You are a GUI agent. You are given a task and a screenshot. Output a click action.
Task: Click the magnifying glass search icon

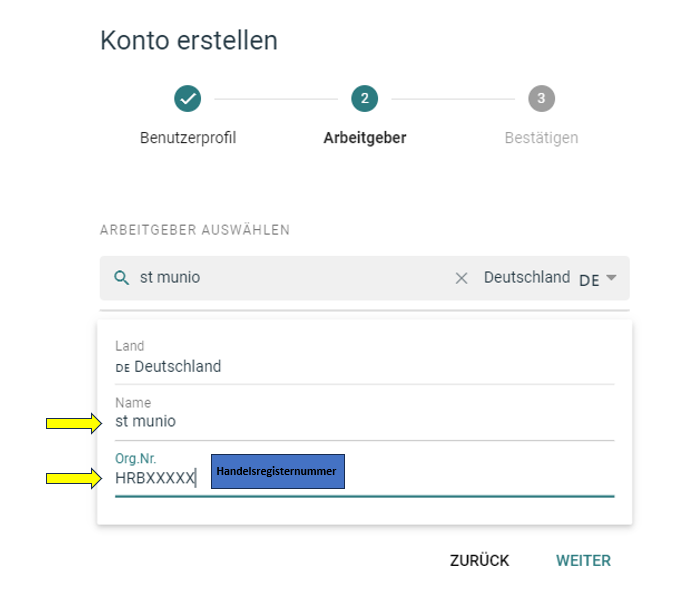121,278
